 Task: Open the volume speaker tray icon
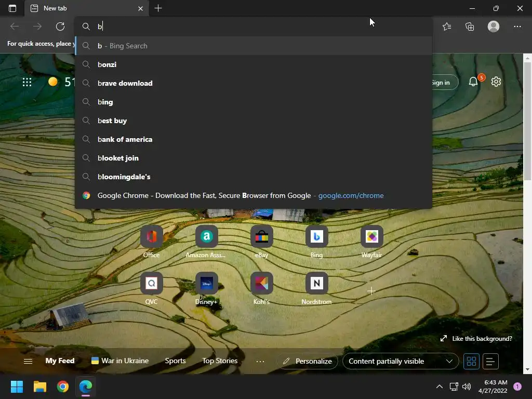coord(467,387)
